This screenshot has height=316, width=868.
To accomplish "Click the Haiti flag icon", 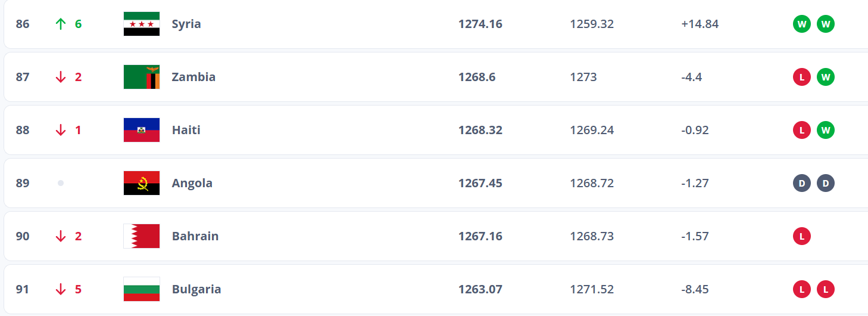I will 142,130.
